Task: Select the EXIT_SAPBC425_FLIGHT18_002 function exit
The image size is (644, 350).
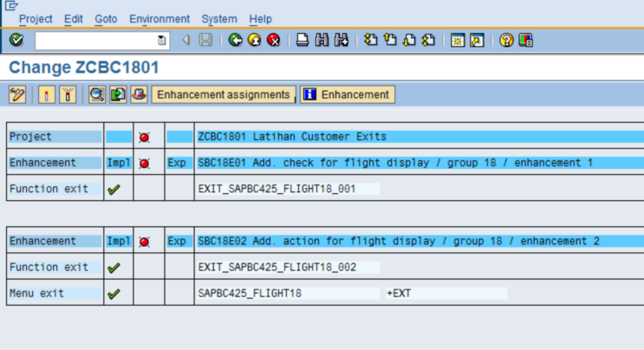Action: point(277,268)
